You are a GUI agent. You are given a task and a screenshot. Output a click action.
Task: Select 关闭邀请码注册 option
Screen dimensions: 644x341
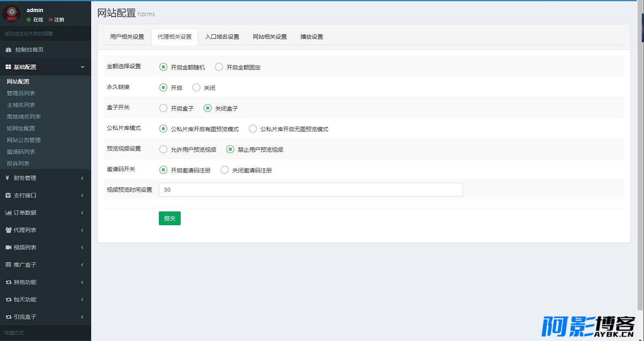point(225,170)
